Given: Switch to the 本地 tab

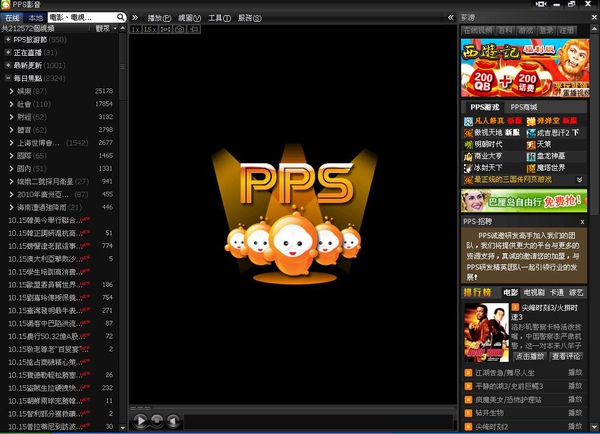Looking at the screenshot, I should [36, 18].
